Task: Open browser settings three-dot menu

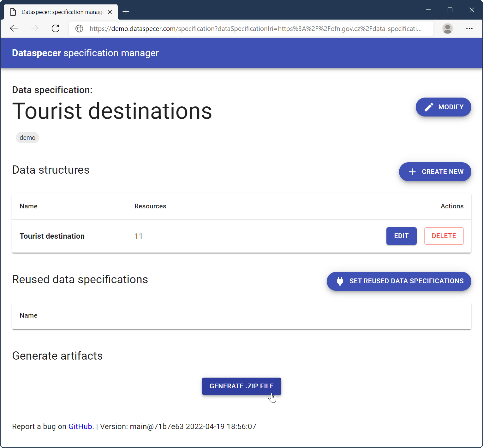Action: (469, 28)
